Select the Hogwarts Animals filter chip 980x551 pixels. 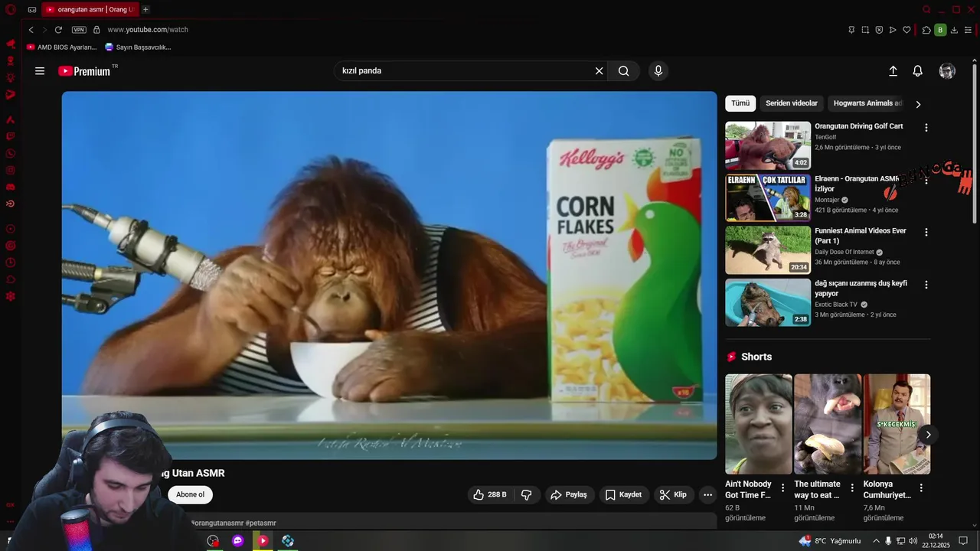(867, 103)
